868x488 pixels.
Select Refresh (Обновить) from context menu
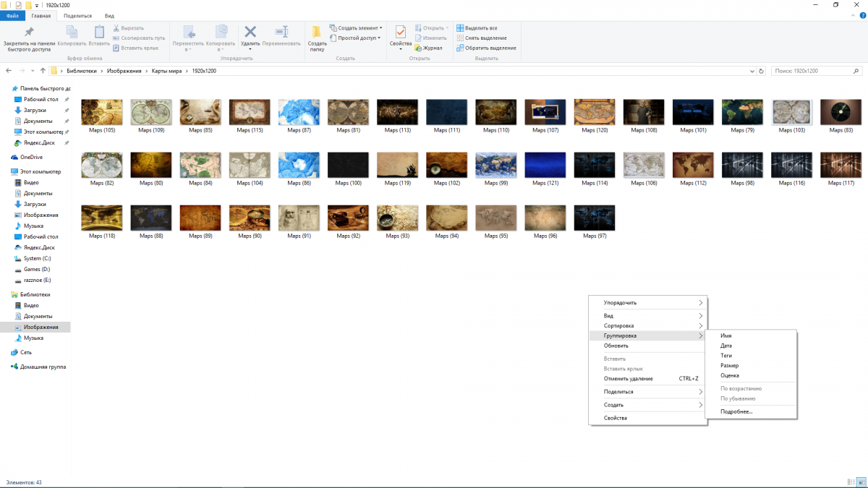click(616, 346)
